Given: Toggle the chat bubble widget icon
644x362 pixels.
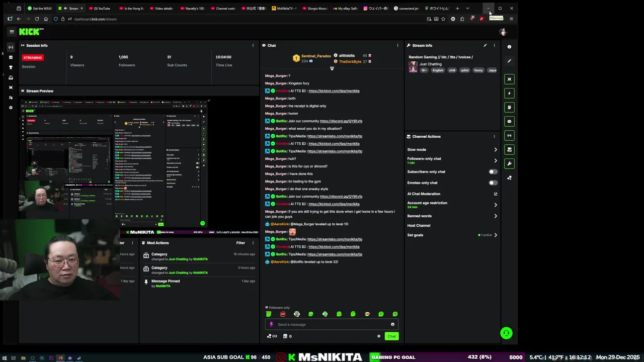Looking at the screenshot, I should pos(509,121).
